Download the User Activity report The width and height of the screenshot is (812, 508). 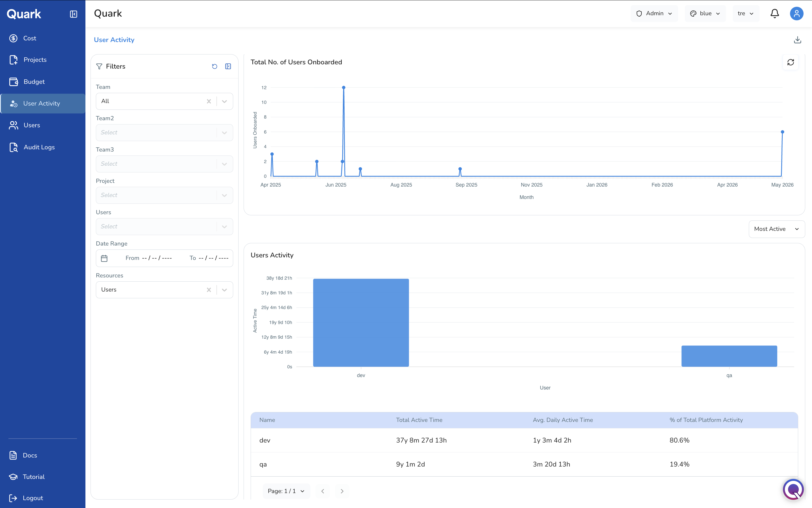coord(798,40)
